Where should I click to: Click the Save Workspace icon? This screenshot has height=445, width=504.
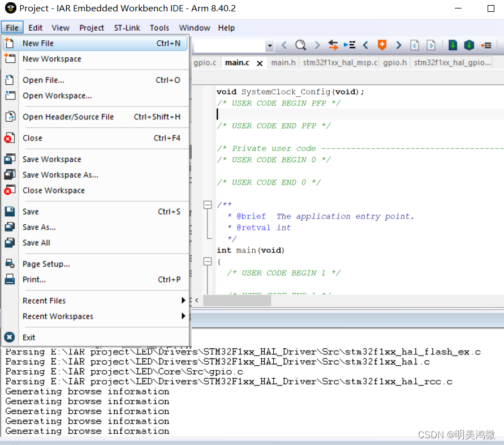pos(10,159)
